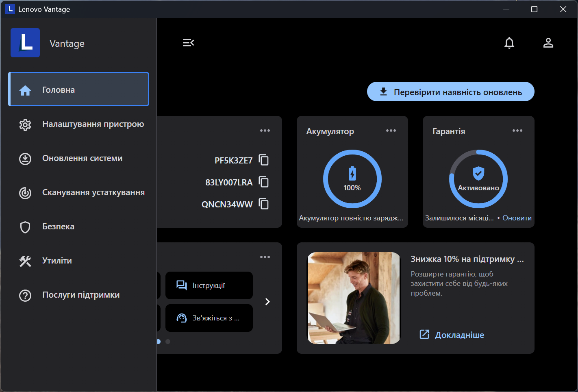The width and height of the screenshot is (578, 392).
Task: Close the Lenovo Vantage window
Action: coord(563,9)
